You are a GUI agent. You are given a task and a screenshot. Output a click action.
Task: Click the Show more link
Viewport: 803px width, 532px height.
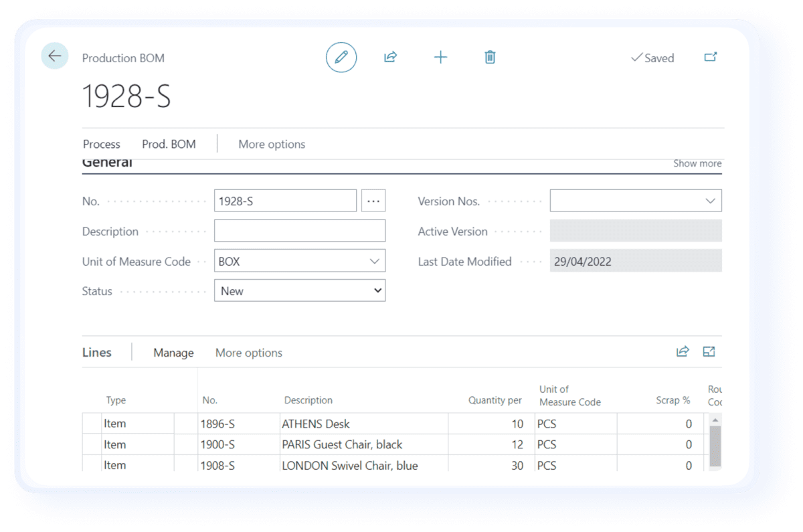pyautogui.click(x=697, y=163)
